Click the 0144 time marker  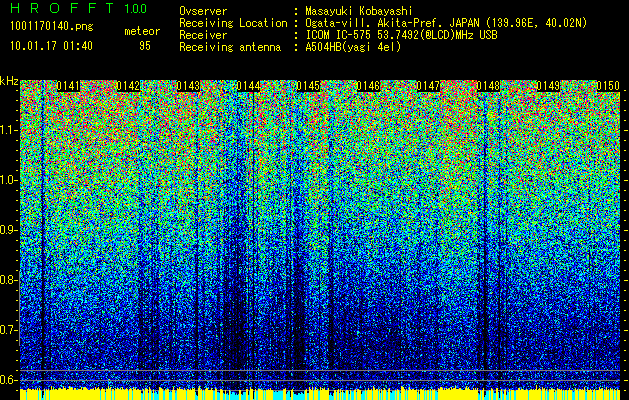pyautogui.click(x=248, y=86)
